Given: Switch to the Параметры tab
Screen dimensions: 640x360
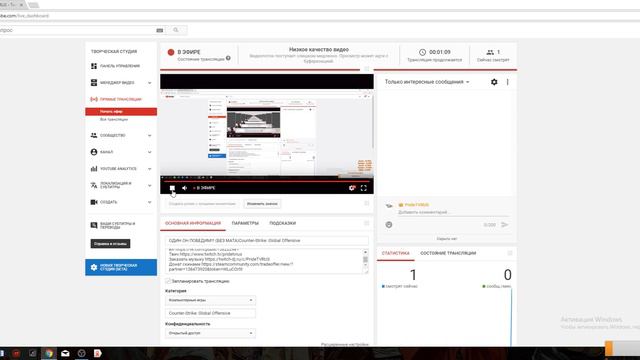Looking at the screenshot, I should tap(245, 223).
